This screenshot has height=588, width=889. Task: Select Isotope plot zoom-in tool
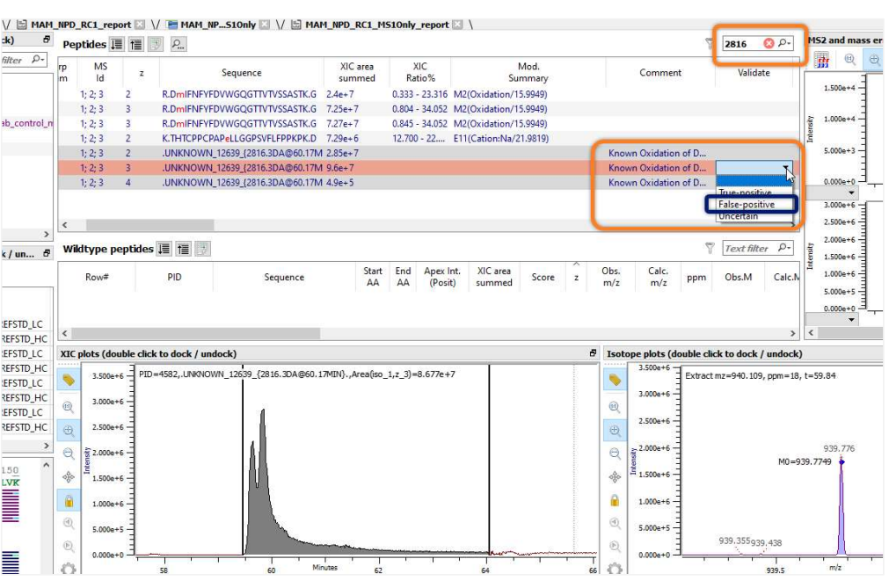click(x=616, y=431)
